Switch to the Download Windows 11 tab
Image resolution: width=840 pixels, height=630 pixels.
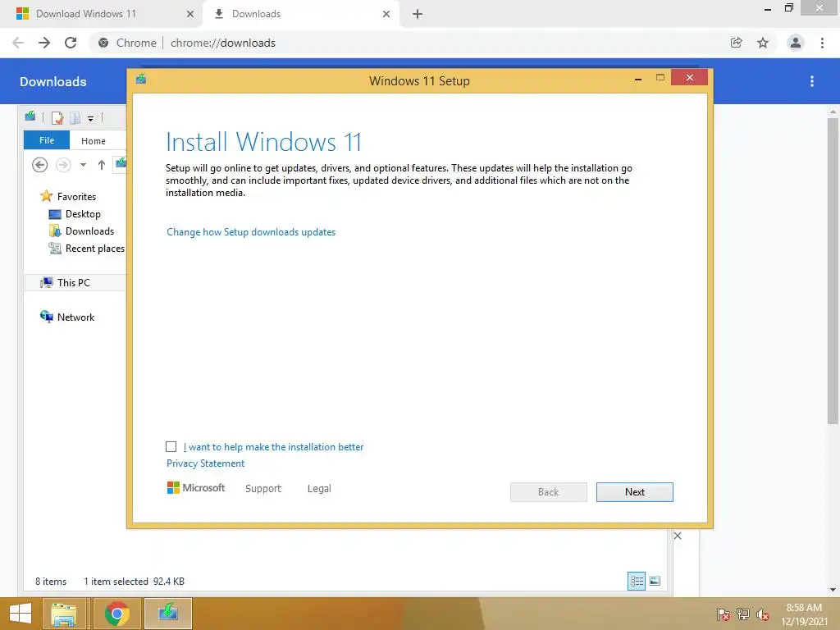(x=102, y=14)
